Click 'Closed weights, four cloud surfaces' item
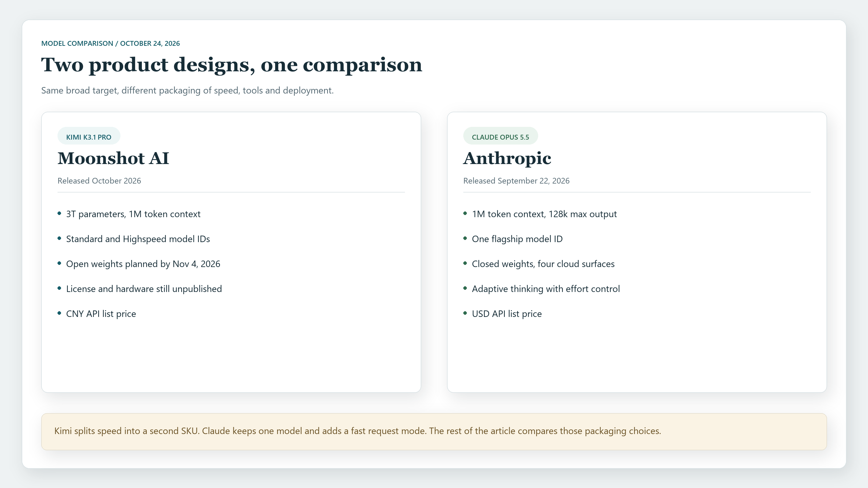This screenshot has width=868, height=488. [x=543, y=264]
